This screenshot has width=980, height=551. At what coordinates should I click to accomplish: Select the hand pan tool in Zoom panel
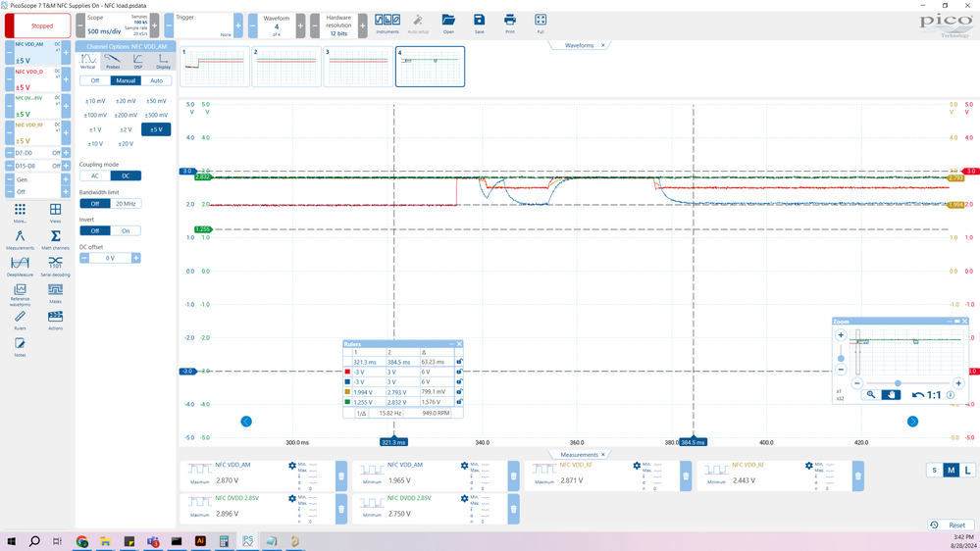(892, 395)
